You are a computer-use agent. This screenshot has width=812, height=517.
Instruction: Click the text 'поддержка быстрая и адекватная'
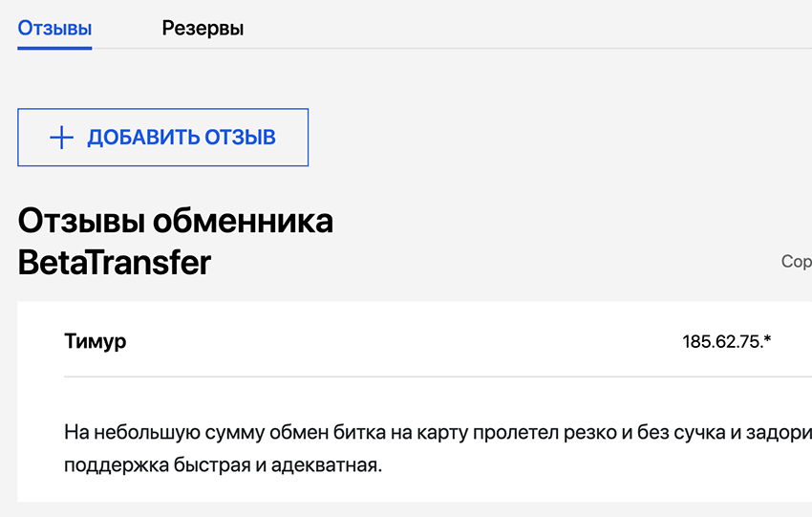(222, 466)
